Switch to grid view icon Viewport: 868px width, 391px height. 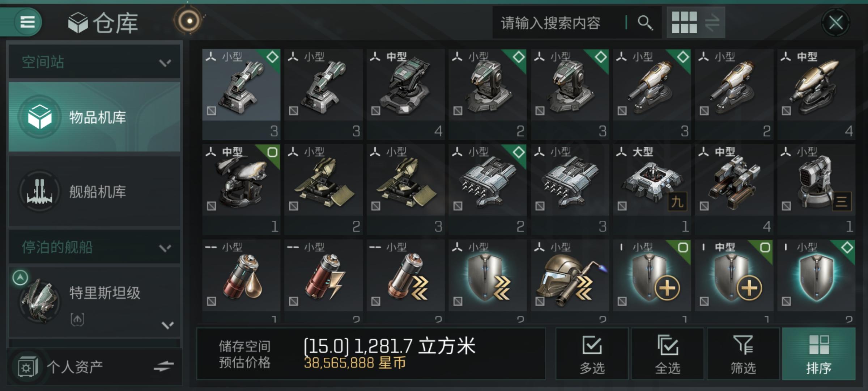coord(684,22)
